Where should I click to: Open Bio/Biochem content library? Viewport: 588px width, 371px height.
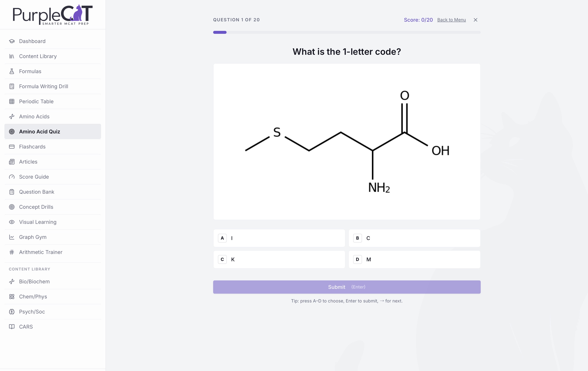(53, 282)
